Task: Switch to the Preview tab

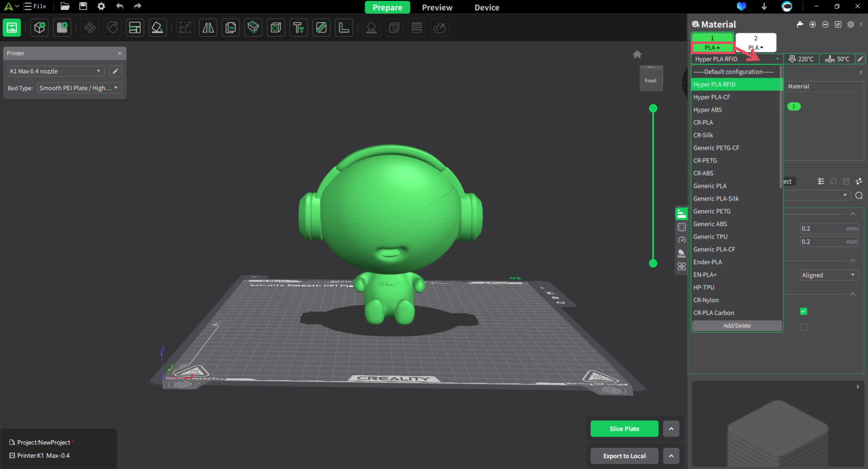Action: [437, 7]
